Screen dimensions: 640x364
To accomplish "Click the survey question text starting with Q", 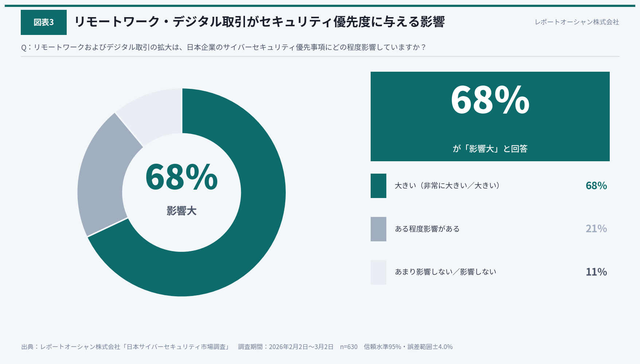I will [x=223, y=47].
